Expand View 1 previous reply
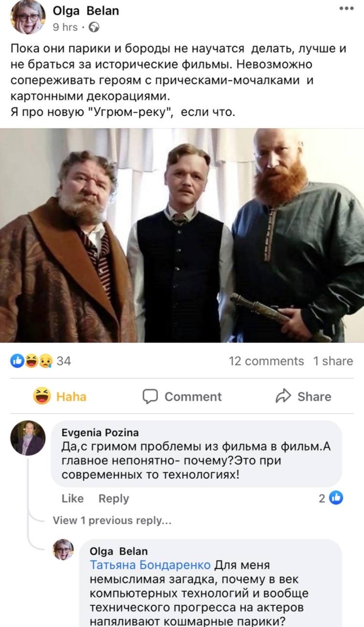364x627 pixels. point(112,521)
